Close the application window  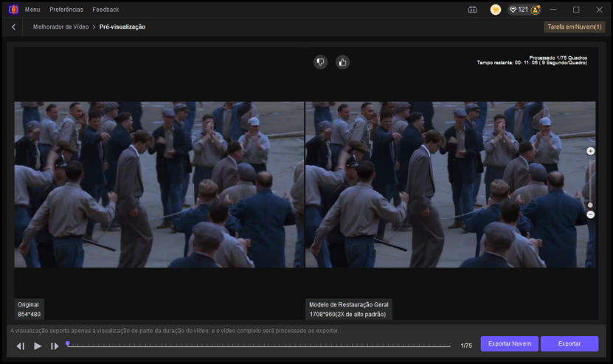[599, 10]
